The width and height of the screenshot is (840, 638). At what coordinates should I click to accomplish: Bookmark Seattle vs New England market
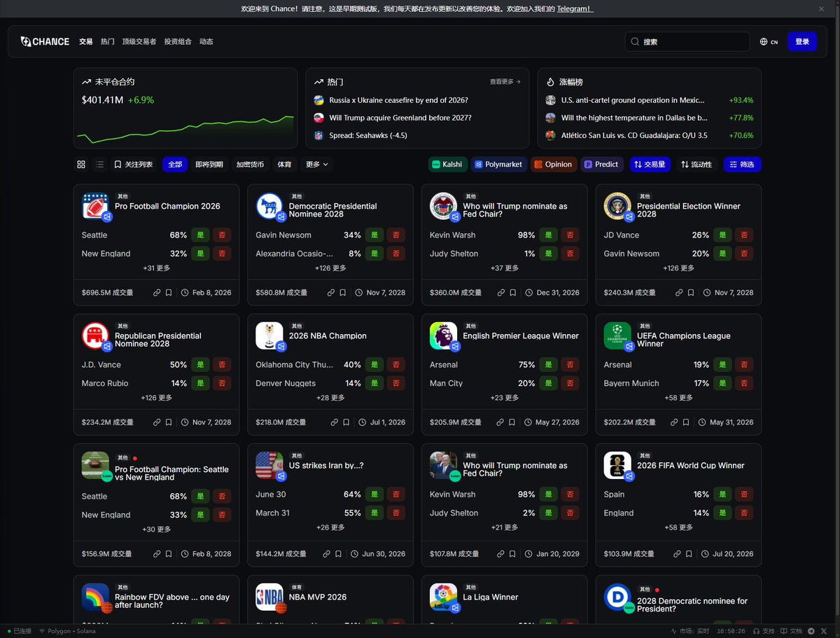click(169, 554)
